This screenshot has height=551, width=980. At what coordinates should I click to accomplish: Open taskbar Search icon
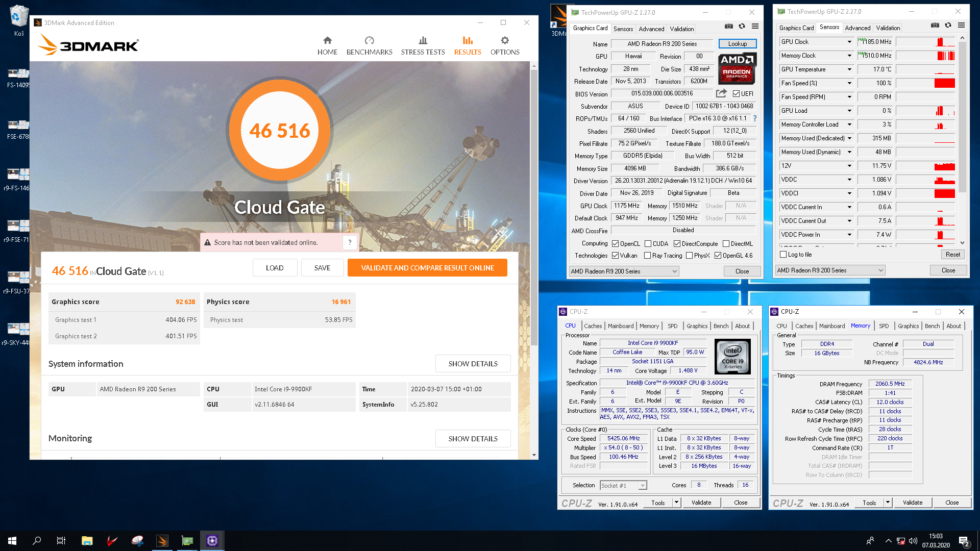pyautogui.click(x=37, y=541)
